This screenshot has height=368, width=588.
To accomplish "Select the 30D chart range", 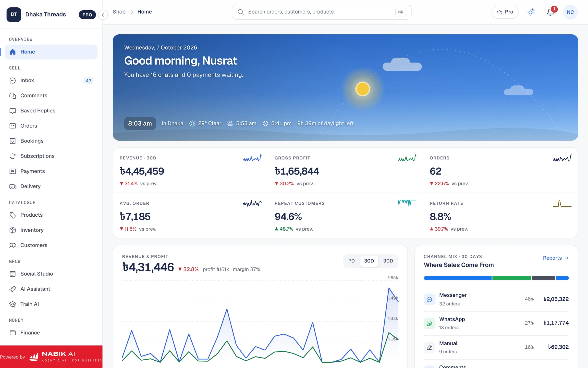I will click(369, 261).
